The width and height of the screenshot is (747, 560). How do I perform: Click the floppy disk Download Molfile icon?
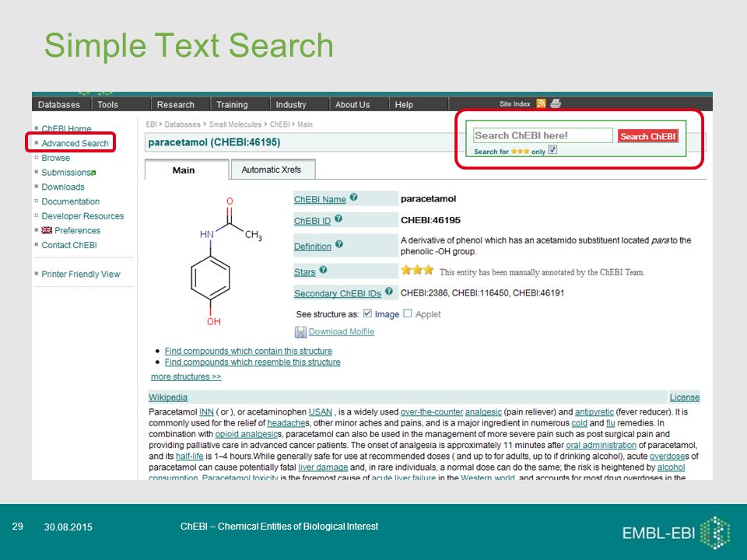[300, 332]
